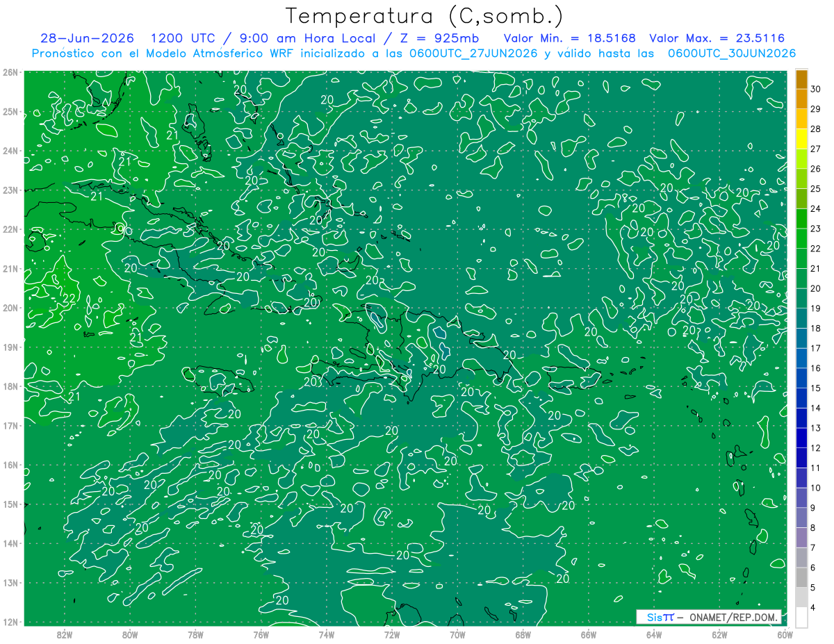Click the 66W longitude label

(x=589, y=634)
